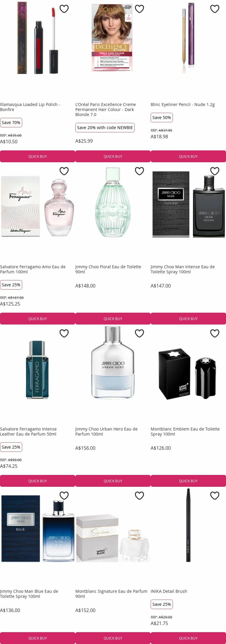Wishlist the Salvatore Ferragamo Amo perfume

[x=64, y=171]
